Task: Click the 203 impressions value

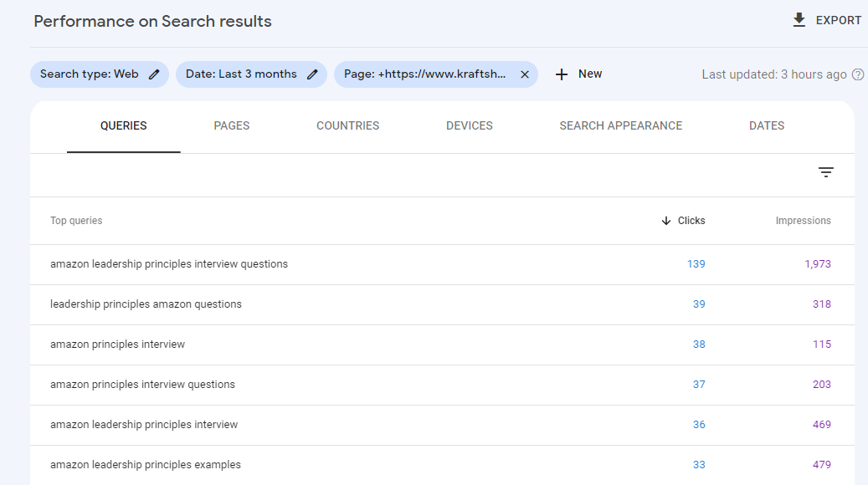Action: tap(821, 385)
